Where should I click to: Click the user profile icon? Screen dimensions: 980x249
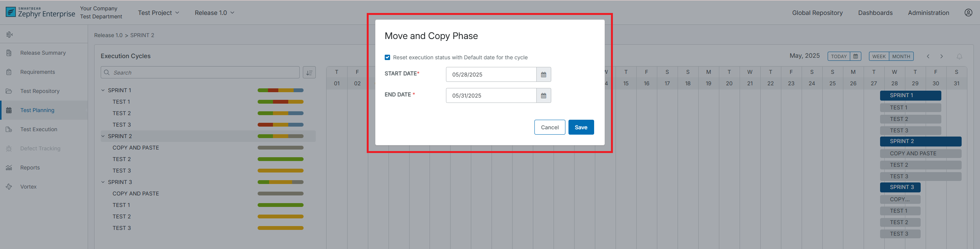click(x=968, y=13)
